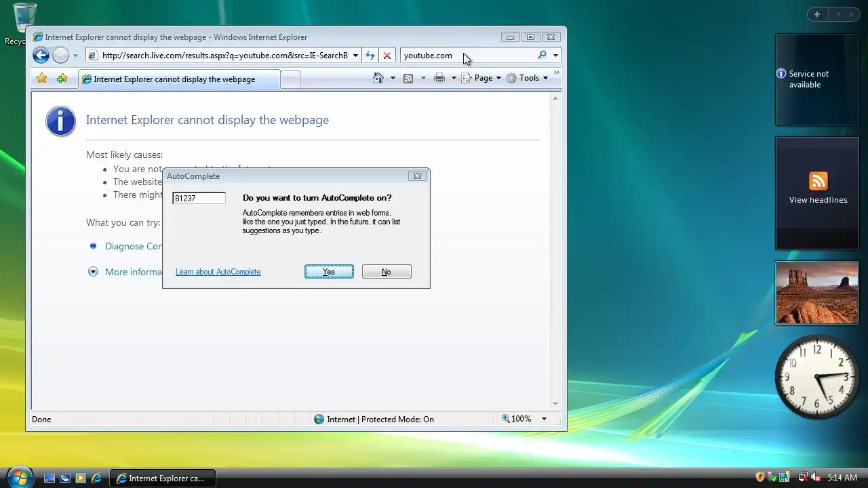Click the Home page icon

378,78
